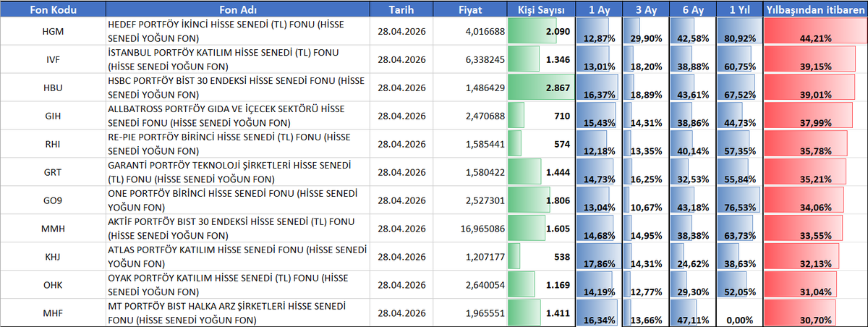Select investor count cell 710
This screenshot has width=868, height=327.
[x=541, y=116]
